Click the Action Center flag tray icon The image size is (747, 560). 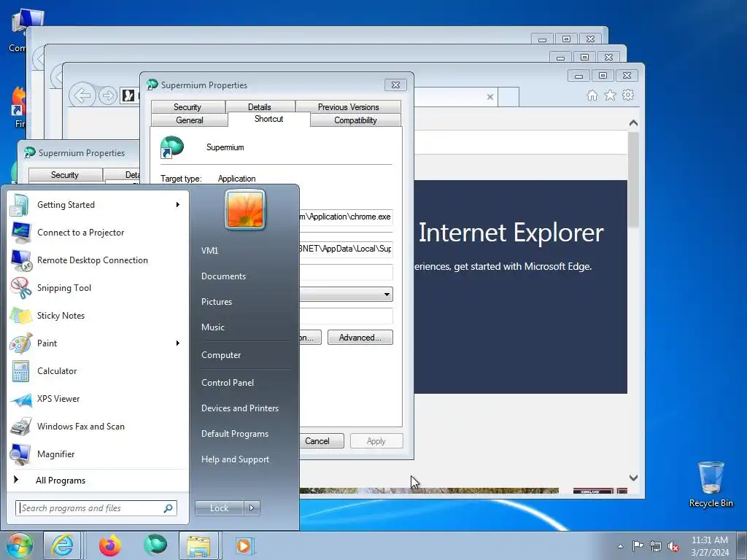[x=638, y=545]
